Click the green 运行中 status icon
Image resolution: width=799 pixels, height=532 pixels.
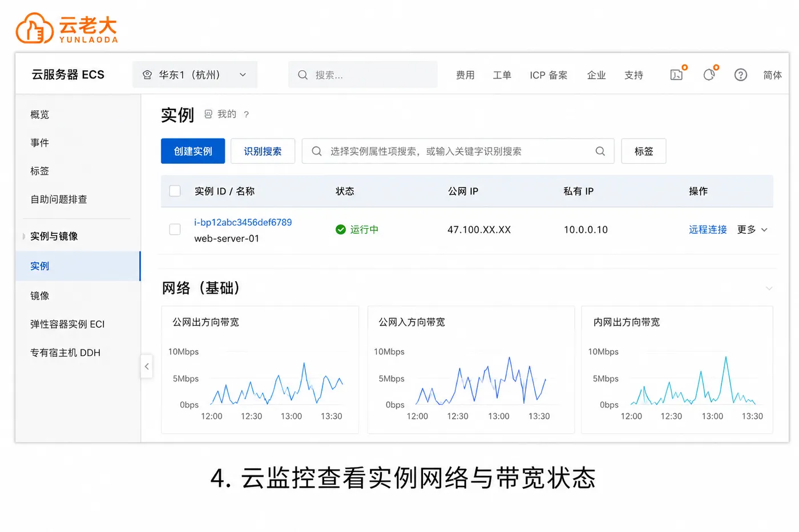341,229
